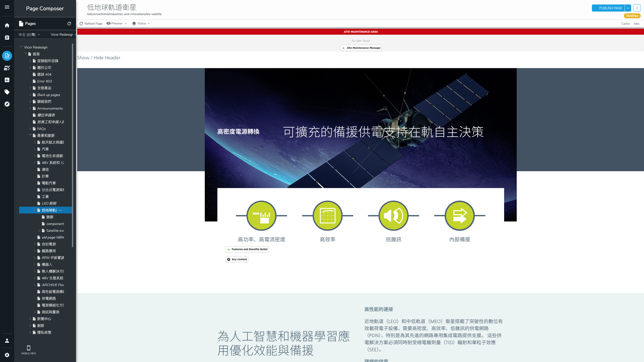This screenshot has height=362, width=644.
Task: Select the 電動汽車 page
Action: [x=49, y=183]
